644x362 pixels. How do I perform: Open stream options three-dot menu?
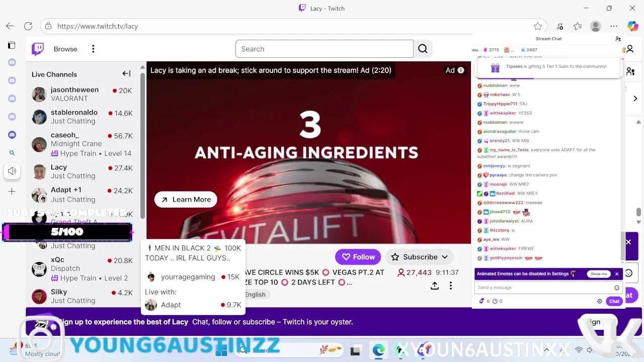coord(451,286)
